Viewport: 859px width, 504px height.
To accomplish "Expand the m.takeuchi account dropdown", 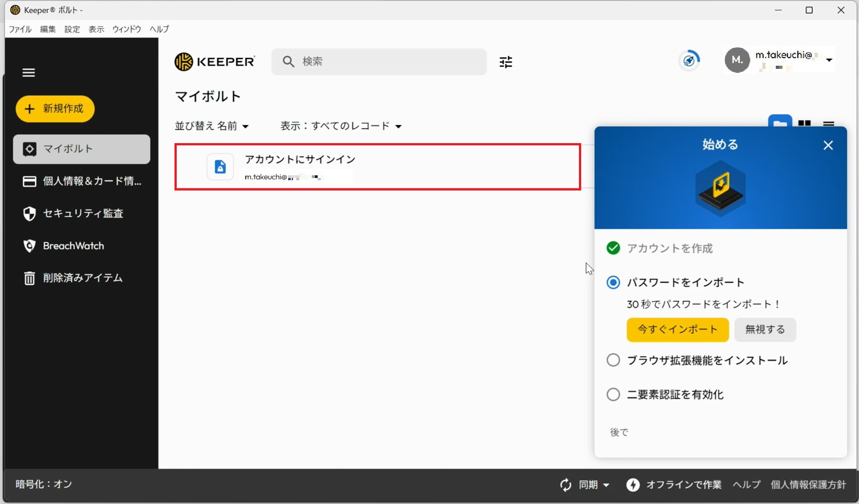I will 830,59.
